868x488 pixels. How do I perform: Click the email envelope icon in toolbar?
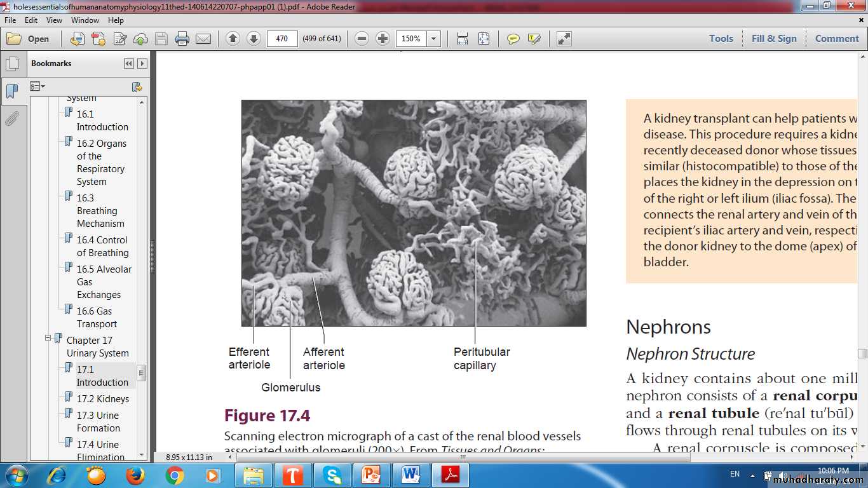click(203, 39)
